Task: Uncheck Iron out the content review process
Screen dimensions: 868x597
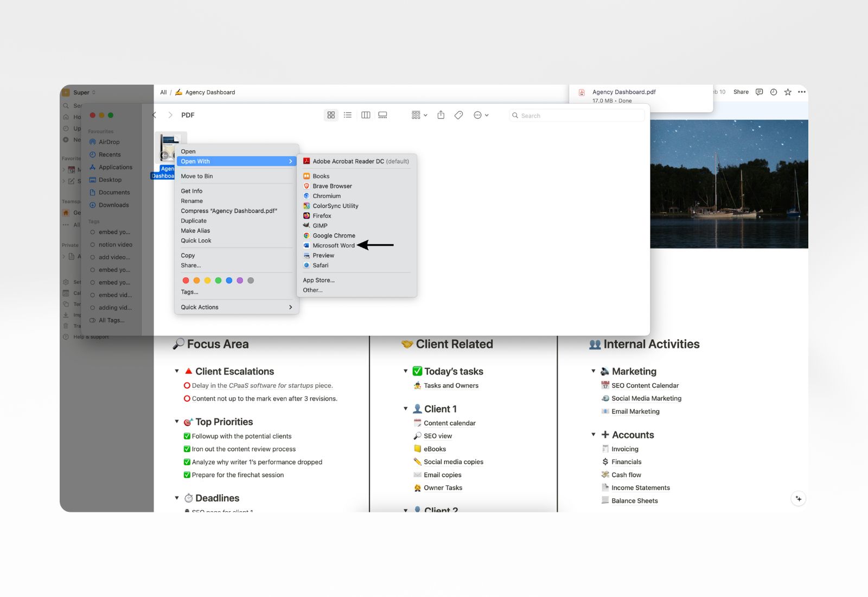Action: click(187, 449)
